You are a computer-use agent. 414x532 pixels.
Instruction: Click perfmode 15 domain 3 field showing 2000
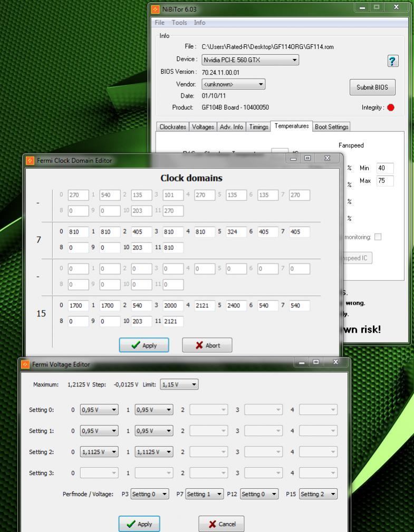tap(173, 305)
